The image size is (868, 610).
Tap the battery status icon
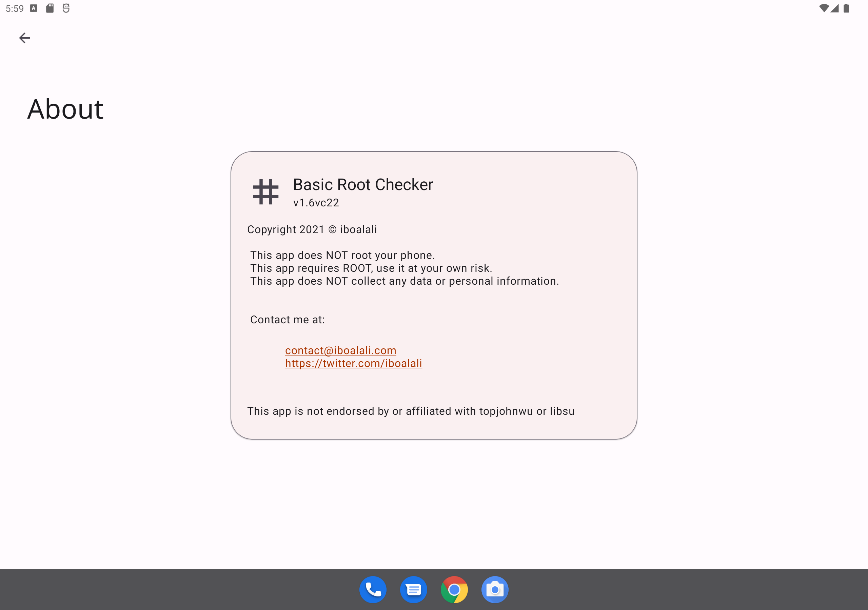846,8
